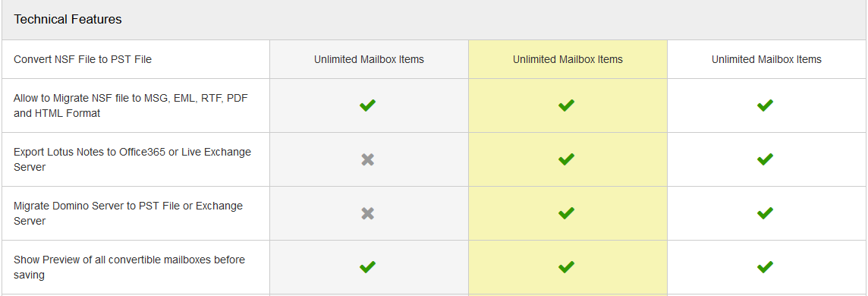Click highlighted checkmark for MSG EML migration row
The image size is (868, 296).
(x=566, y=105)
